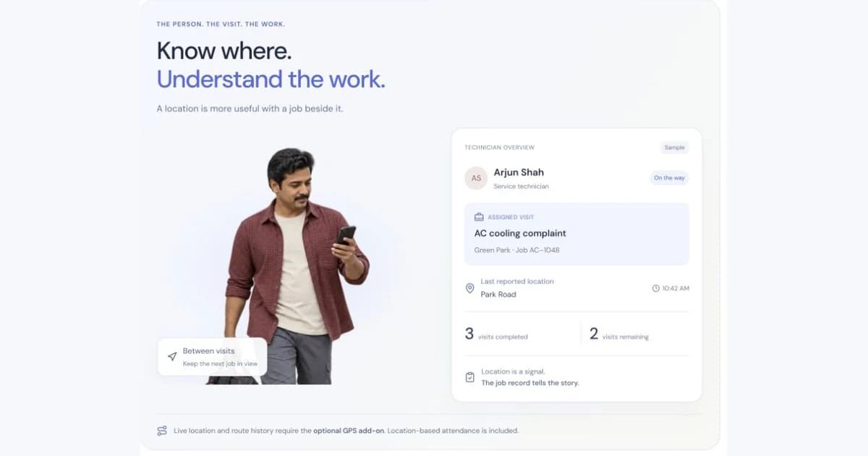Open the 'optional GPS add-on' bold text

[x=348, y=431]
